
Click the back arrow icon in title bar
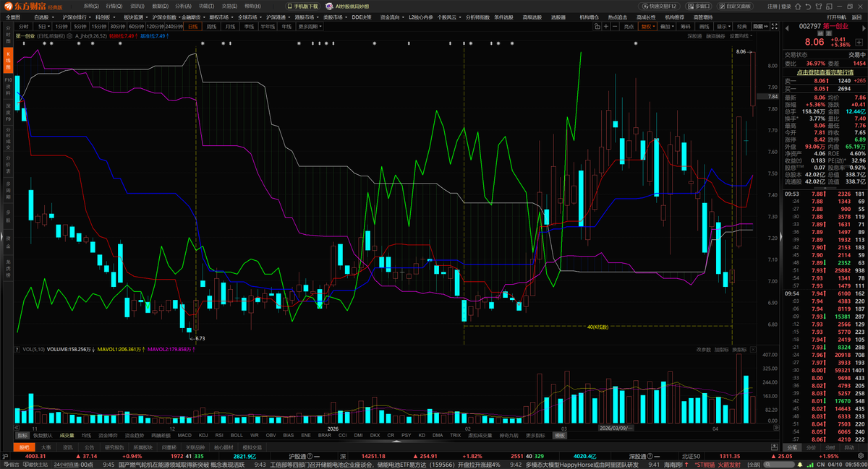[808, 7]
